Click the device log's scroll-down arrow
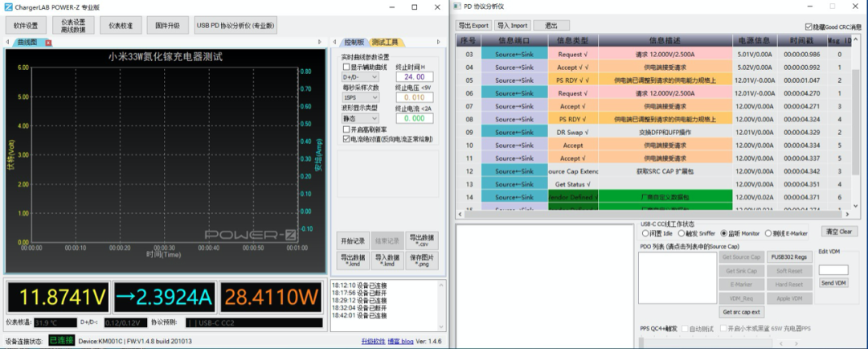 pos(441,326)
